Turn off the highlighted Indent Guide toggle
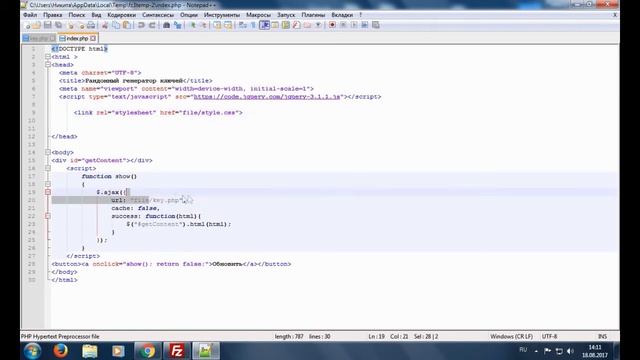Screen dimensions: 640x360 (264, 25)
